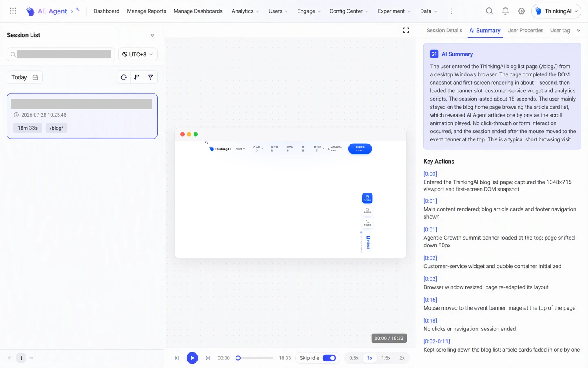The image size is (588, 368).
Task: Set playback speed to 1.5x
Action: (386, 358)
